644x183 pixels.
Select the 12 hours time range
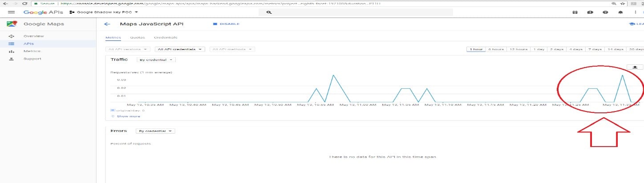[x=518, y=49]
